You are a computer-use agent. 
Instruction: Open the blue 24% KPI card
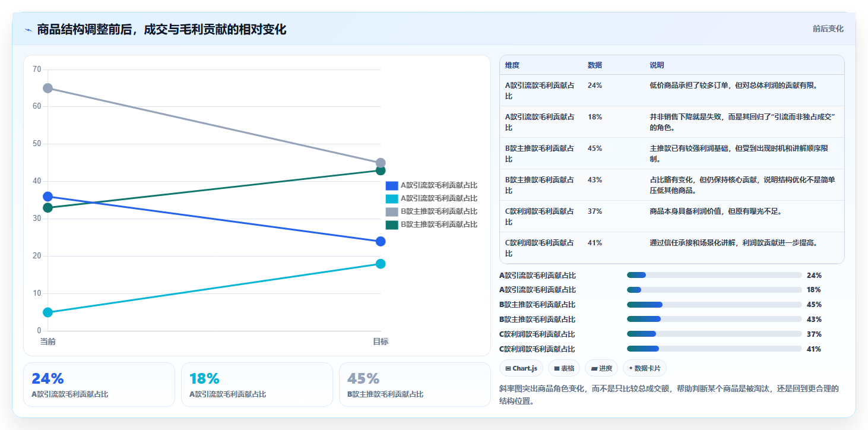[99, 384]
